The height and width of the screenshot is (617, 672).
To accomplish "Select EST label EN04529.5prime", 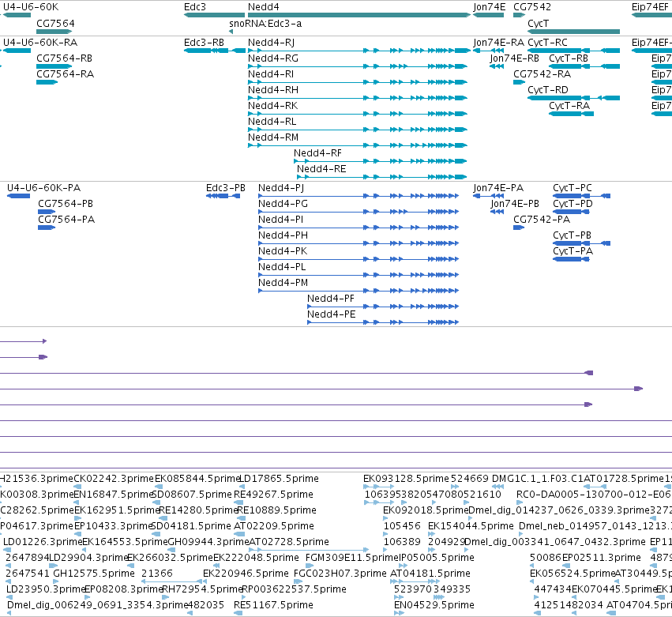I will pyautogui.click(x=434, y=605).
